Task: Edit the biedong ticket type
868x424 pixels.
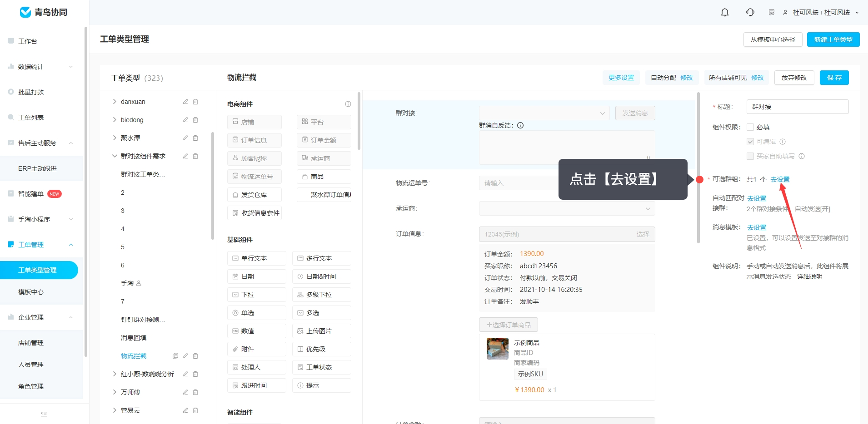Action: pos(185,120)
